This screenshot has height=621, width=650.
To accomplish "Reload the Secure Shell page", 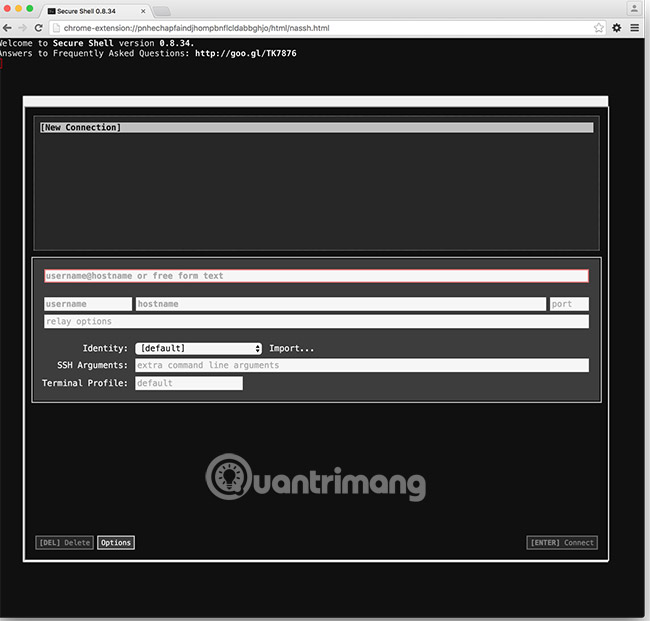I will (x=39, y=28).
